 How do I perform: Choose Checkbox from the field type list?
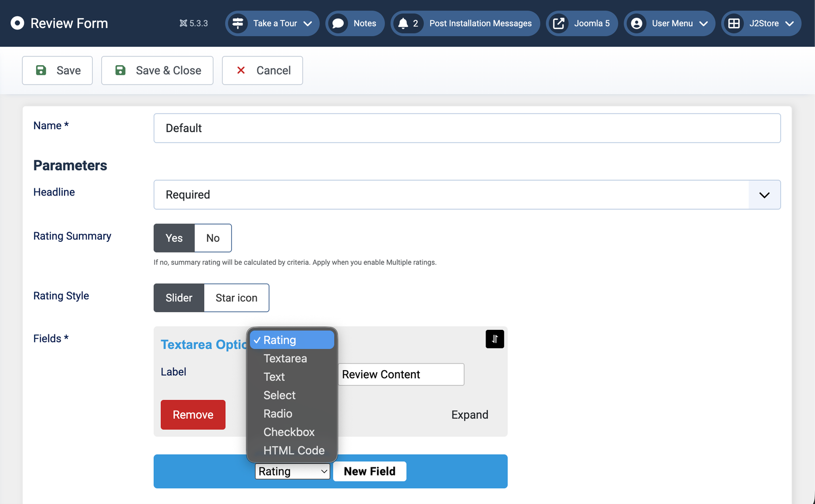click(x=289, y=432)
